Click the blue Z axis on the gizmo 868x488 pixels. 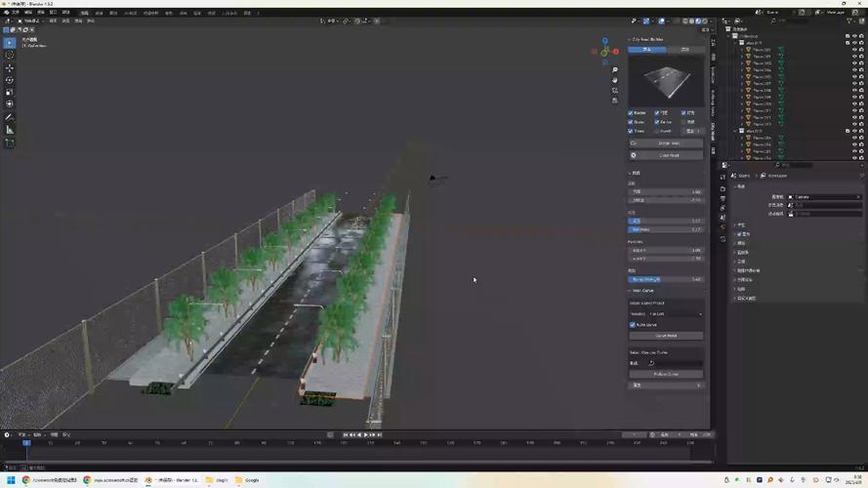coord(605,41)
